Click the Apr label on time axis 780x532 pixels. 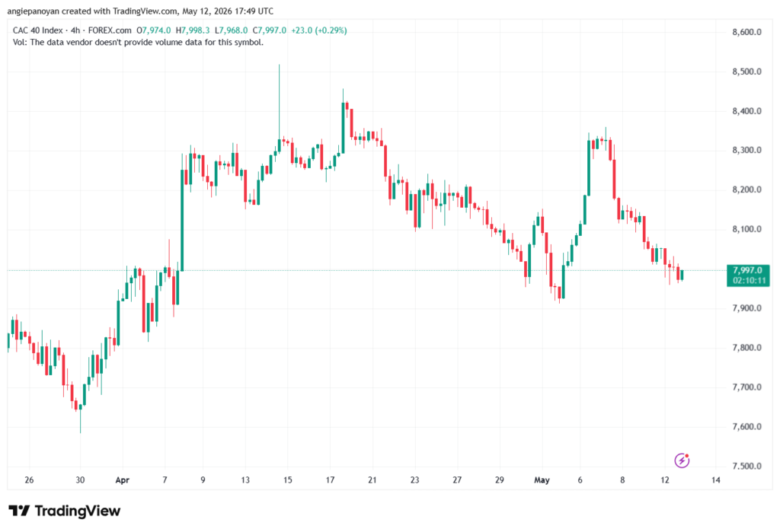tap(123, 480)
